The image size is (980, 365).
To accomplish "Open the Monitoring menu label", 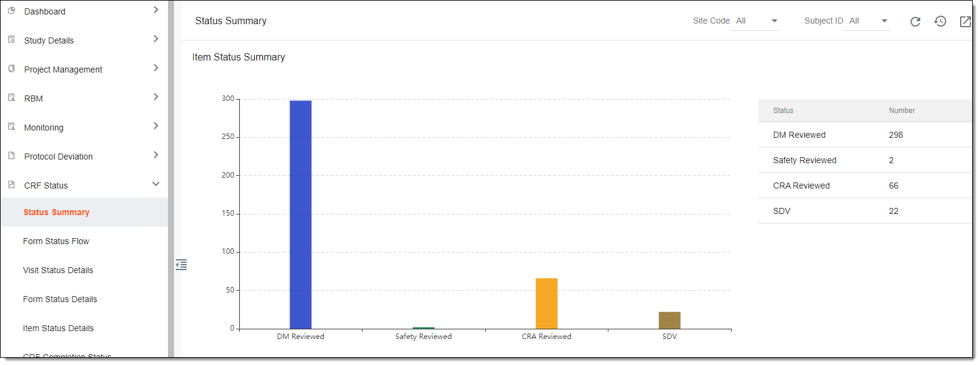I will click(44, 128).
